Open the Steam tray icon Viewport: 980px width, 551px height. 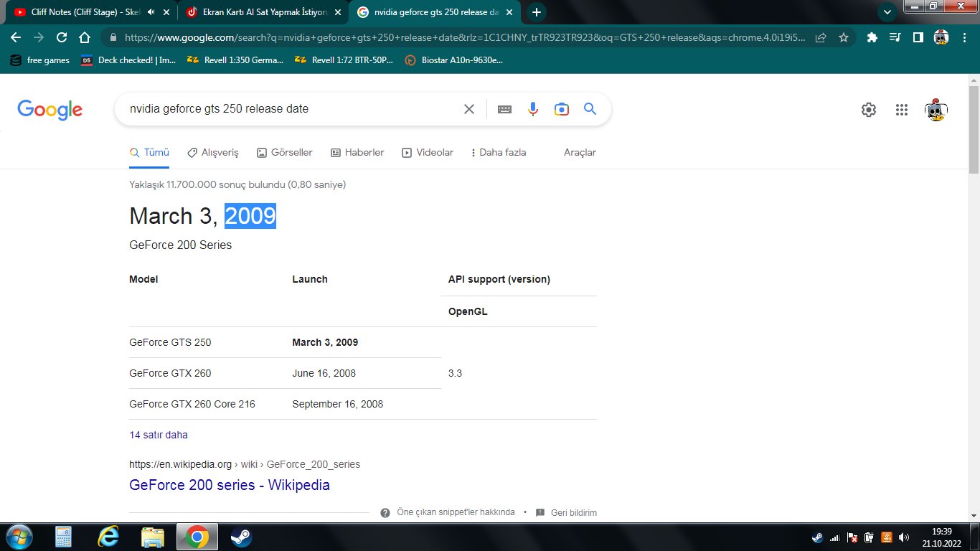[818, 537]
